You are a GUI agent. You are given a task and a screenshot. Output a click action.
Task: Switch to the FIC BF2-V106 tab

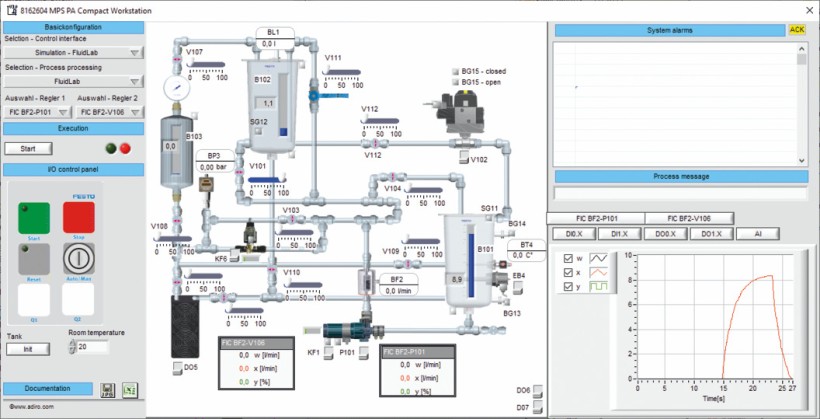pyautogui.click(x=688, y=218)
